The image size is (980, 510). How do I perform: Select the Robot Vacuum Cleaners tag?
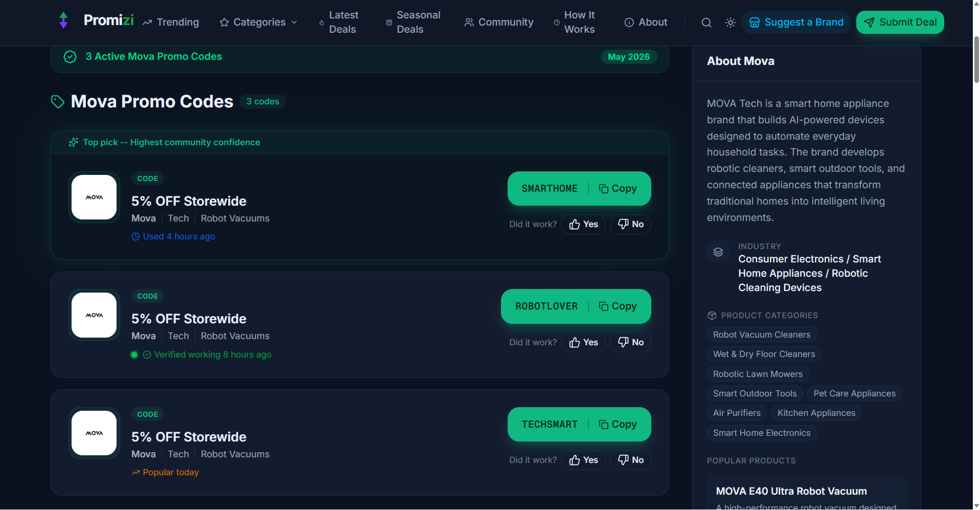(762, 335)
